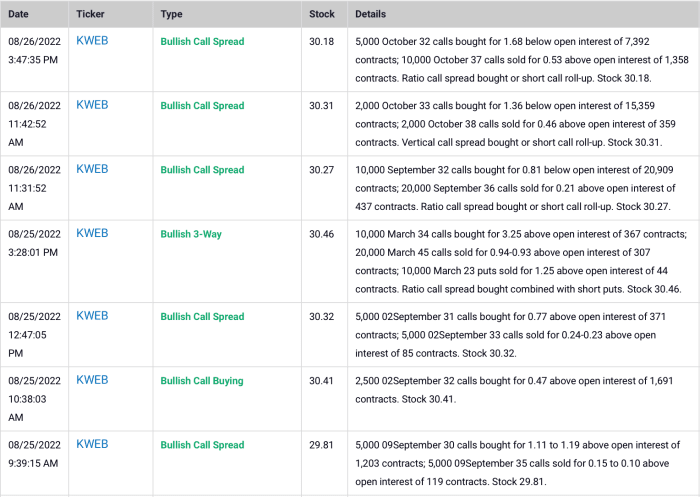
Task: Click the Details column header
Action: pyautogui.click(x=370, y=15)
